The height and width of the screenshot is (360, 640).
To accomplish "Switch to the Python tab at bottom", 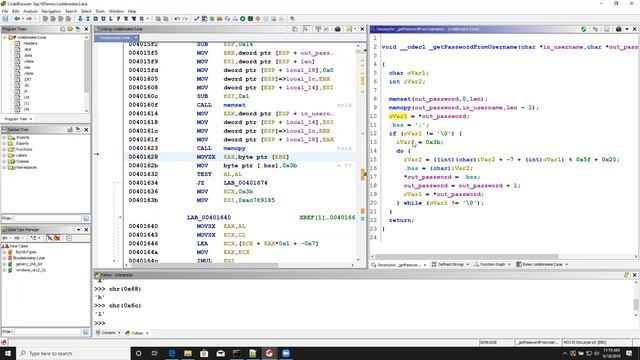I will click(x=137, y=333).
